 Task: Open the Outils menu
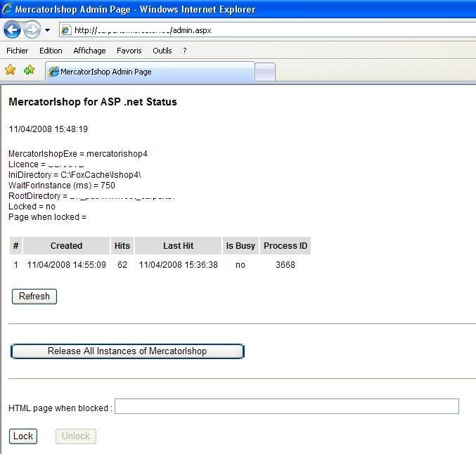pos(162,51)
